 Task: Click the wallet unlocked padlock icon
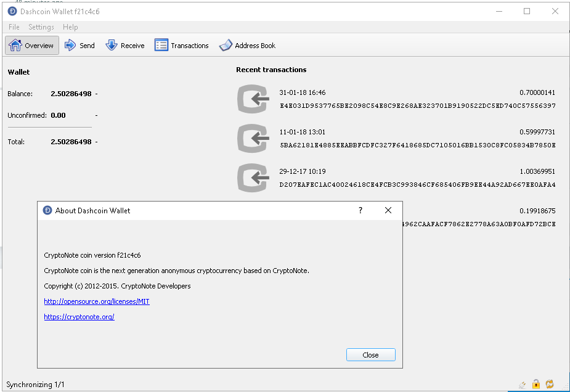[536, 384]
